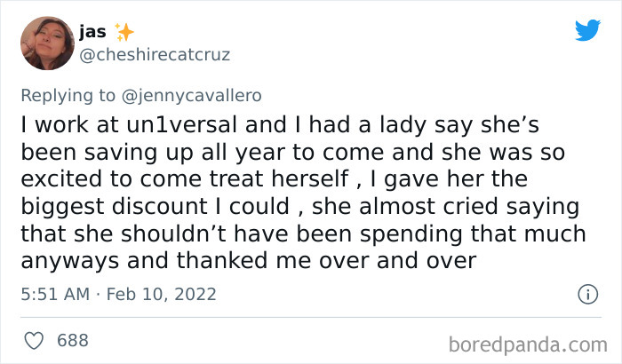The height and width of the screenshot is (364, 622).
Task: Click the sparkle emoji beside jas
Action: (124, 33)
